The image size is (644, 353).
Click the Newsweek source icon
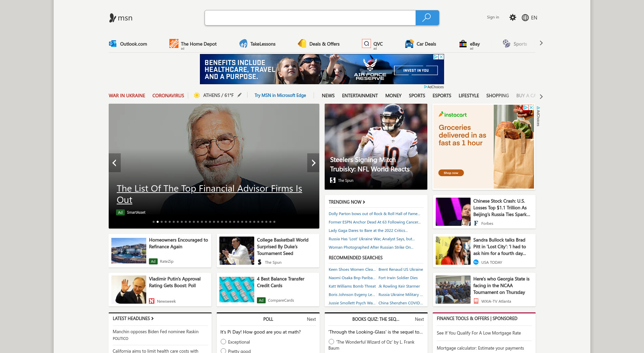click(x=152, y=301)
